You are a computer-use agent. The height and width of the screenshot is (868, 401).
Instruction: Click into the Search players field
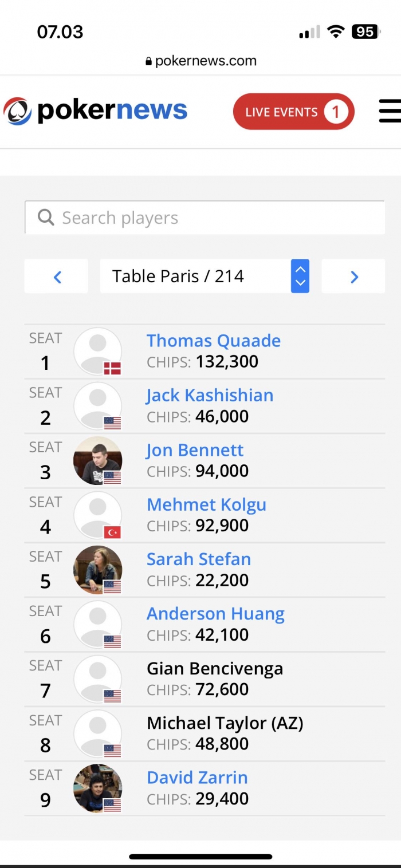tap(218, 218)
